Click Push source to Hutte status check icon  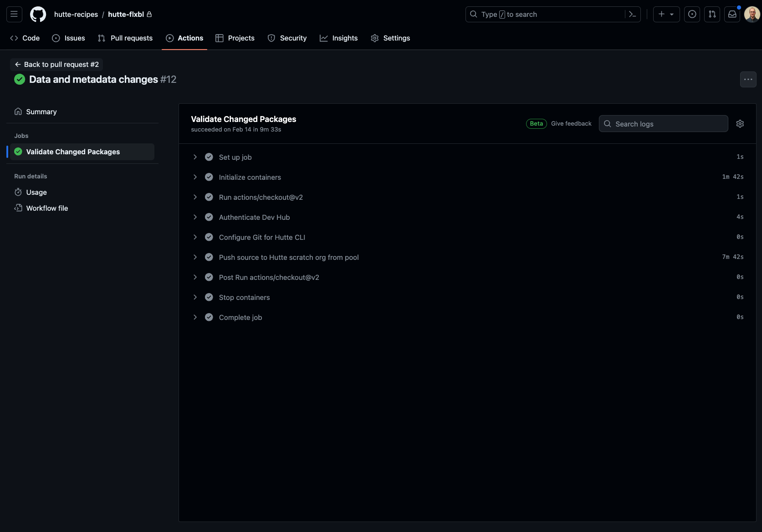(x=209, y=257)
